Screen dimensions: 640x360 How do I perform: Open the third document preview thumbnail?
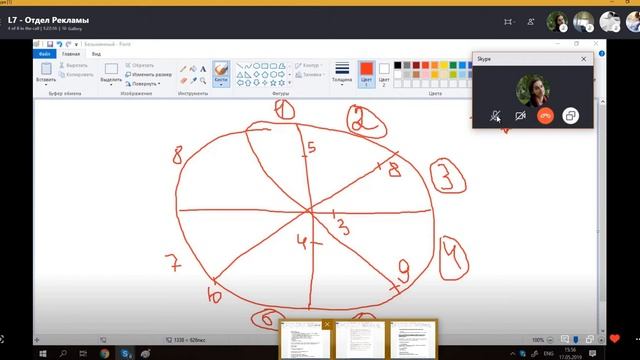pos(413,340)
